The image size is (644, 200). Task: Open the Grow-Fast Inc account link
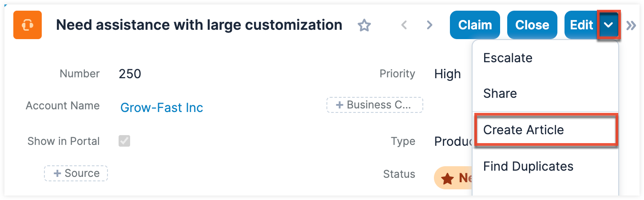[x=162, y=108]
